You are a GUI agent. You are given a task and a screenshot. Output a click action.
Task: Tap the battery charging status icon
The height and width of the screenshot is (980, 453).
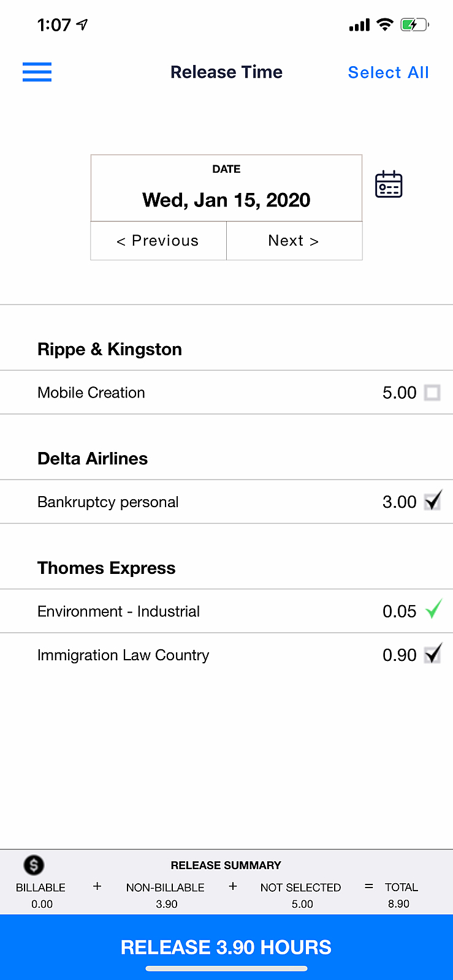click(x=414, y=25)
